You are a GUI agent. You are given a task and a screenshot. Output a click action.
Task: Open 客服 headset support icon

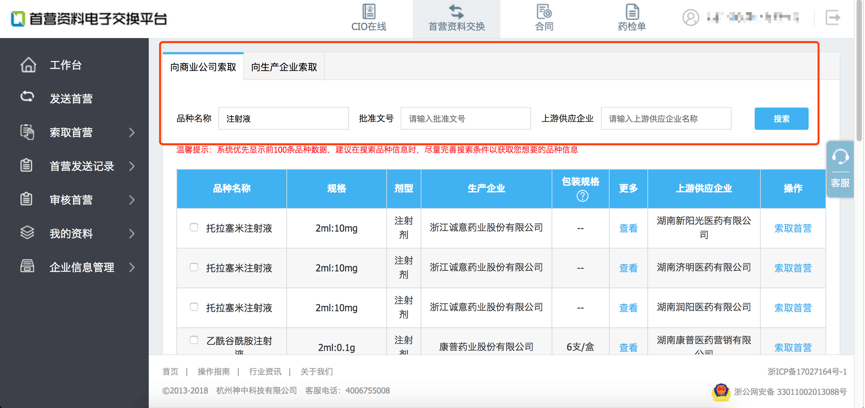pyautogui.click(x=840, y=158)
